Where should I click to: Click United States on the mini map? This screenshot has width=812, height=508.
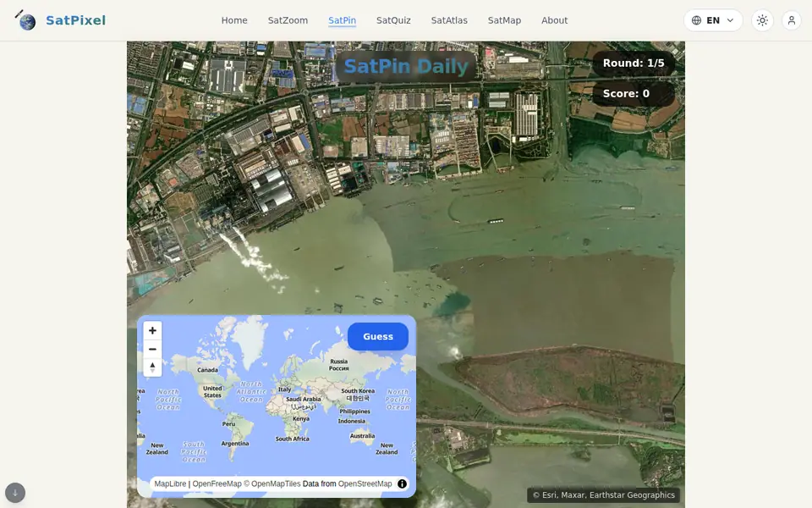click(x=212, y=391)
